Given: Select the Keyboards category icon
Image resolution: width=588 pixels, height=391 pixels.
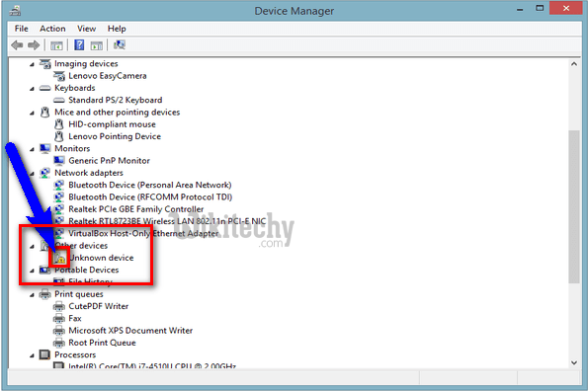Looking at the screenshot, I should (x=45, y=88).
